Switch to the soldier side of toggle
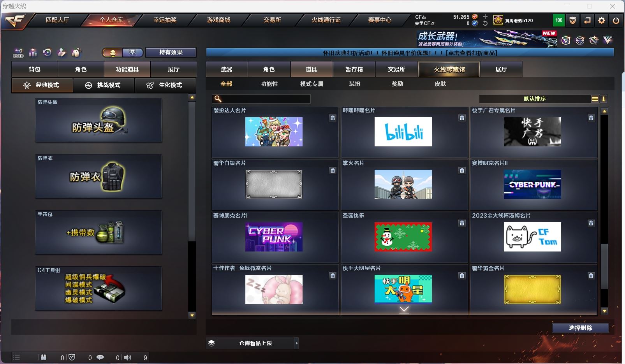The height and width of the screenshot is (364, 625). pyautogui.click(x=113, y=53)
